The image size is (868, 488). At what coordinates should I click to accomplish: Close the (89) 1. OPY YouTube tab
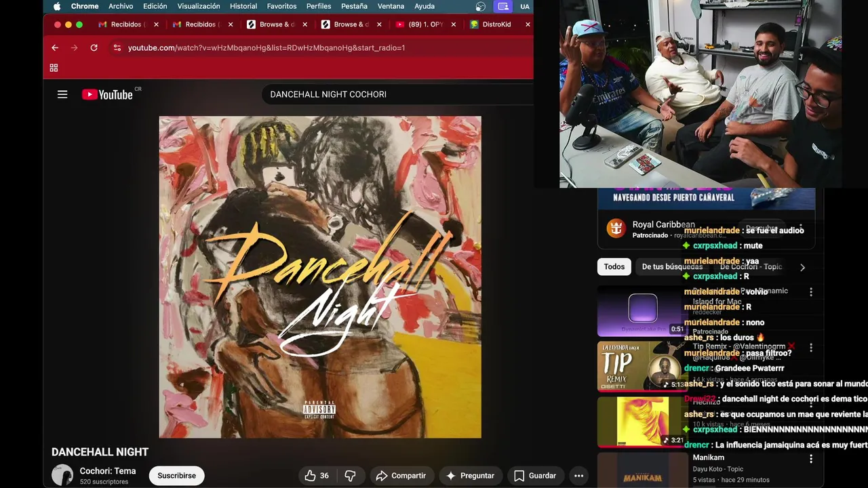point(453,24)
